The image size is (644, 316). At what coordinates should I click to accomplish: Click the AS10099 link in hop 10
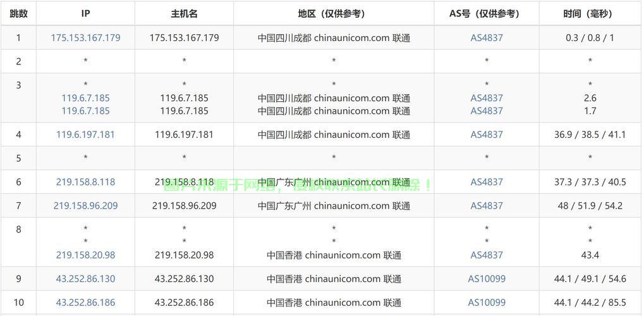coord(487,303)
